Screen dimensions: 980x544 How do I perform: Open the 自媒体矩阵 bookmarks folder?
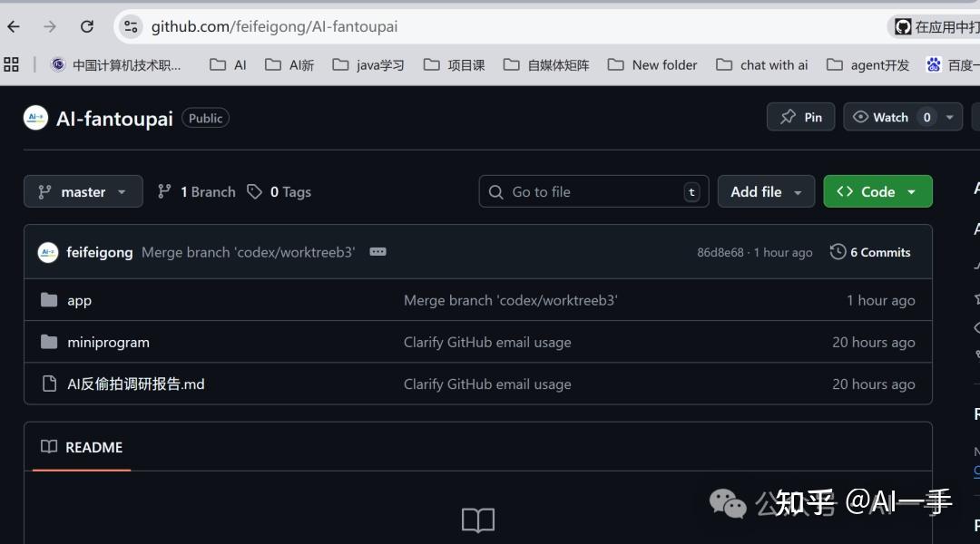tap(546, 65)
